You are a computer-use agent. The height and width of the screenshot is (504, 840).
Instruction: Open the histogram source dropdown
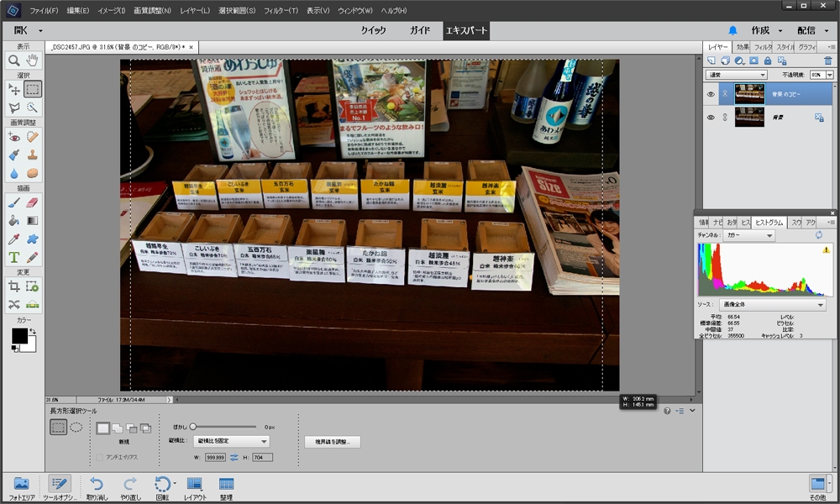click(773, 305)
